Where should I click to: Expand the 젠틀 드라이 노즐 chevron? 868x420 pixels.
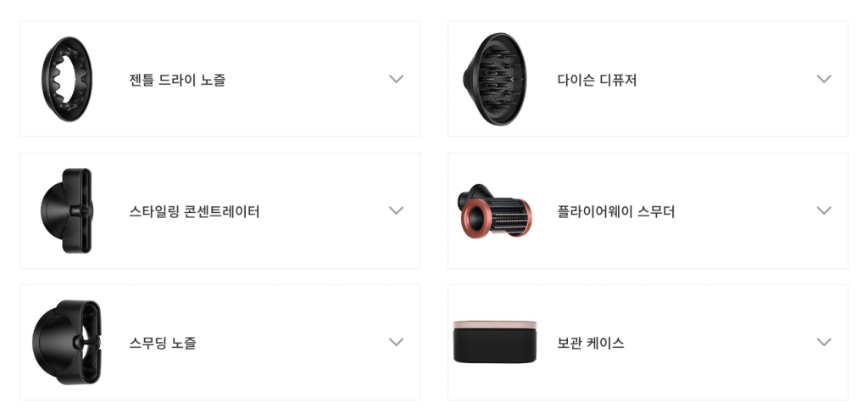click(x=396, y=79)
